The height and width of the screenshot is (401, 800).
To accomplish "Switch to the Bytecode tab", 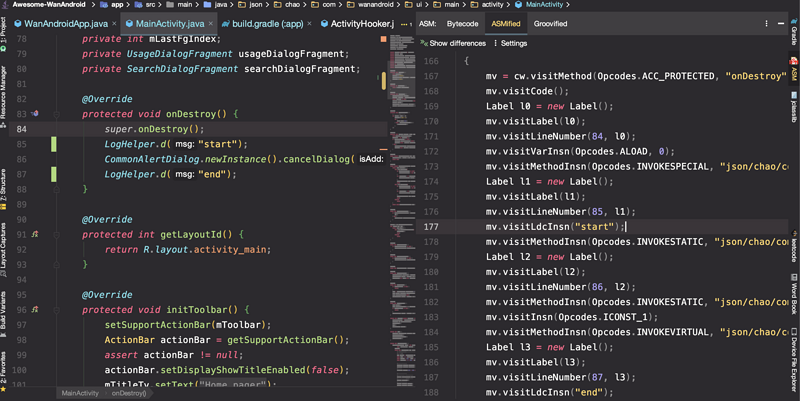I will coord(462,22).
